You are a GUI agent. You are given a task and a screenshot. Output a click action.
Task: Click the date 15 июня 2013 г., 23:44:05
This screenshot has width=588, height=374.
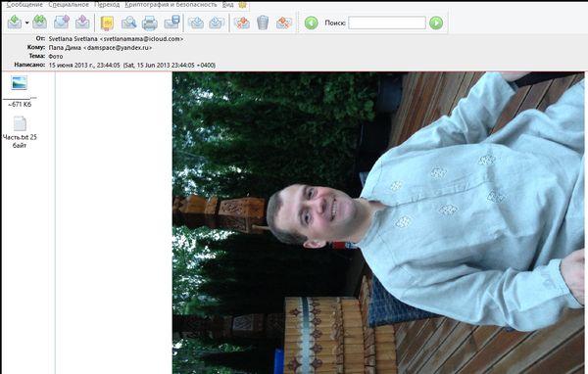(84, 65)
